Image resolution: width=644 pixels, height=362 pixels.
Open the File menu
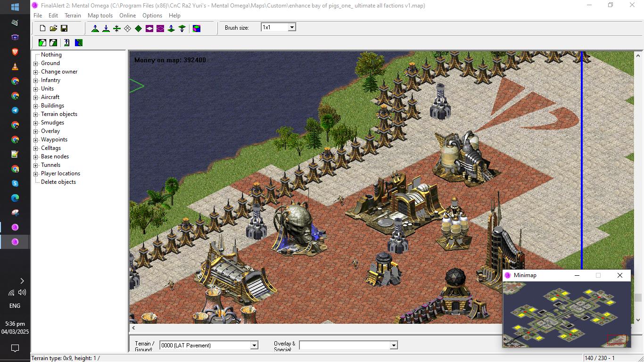pyautogui.click(x=38, y=16)
